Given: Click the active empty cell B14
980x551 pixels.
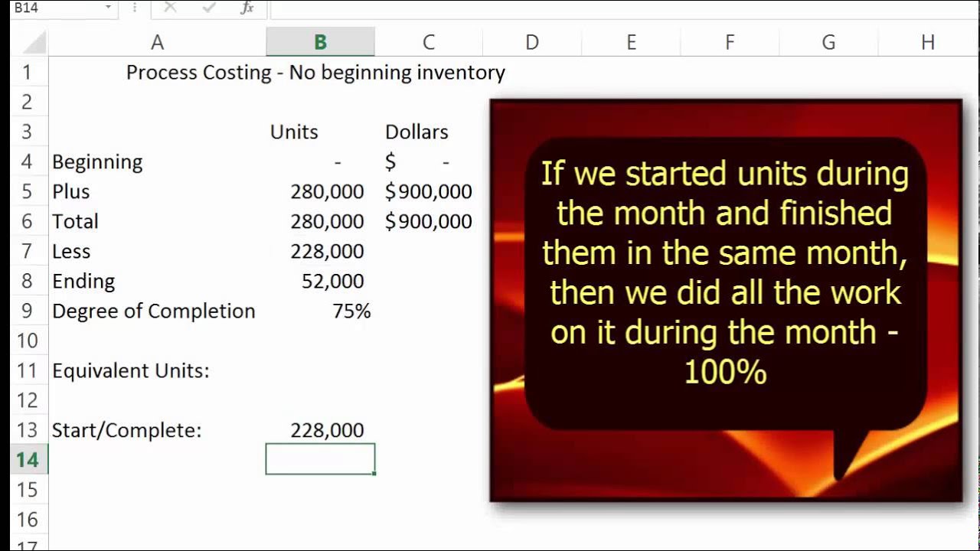Looking at the screenshot, I should coord(320,460).
